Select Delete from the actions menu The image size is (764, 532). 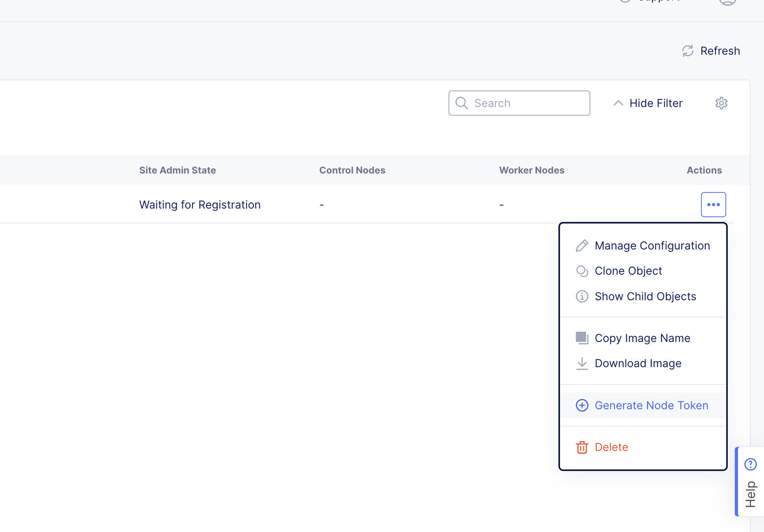click(x=611, y=447)
